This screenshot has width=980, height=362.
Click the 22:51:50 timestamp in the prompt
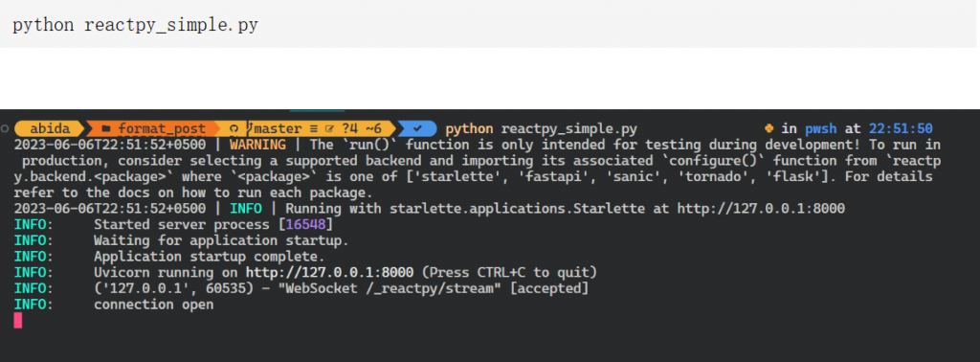click(901, 128)
